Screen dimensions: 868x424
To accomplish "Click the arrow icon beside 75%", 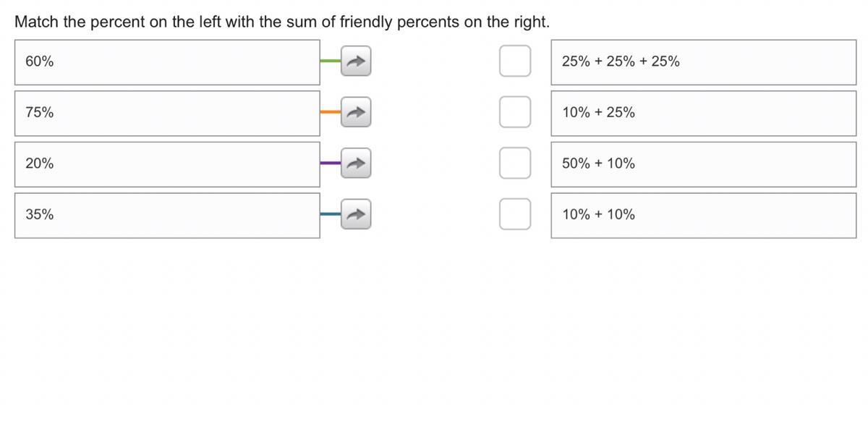I will coord(356,112).
